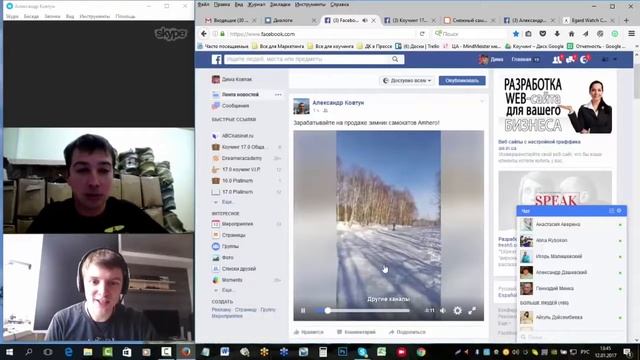The height and width of the screenshot is (360, 640).
Task: Click the blue bookmark star icon
Action: click(x=516, y=34)
